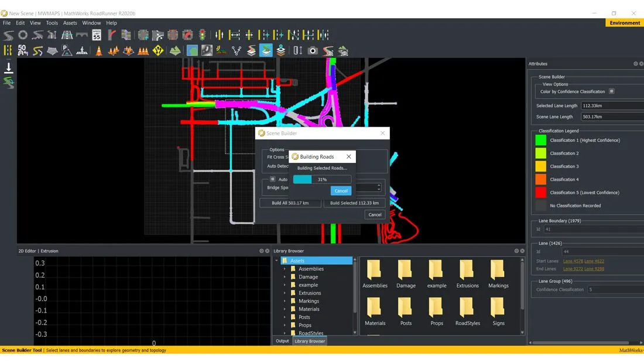Collapse the Assets root tree node
The height and width of the screenshot is (362, 644).
click(x=277, y=261)
